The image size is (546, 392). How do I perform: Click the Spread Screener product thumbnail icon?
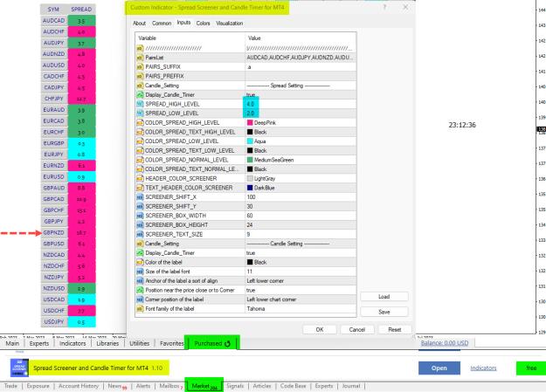pos(19,368)
